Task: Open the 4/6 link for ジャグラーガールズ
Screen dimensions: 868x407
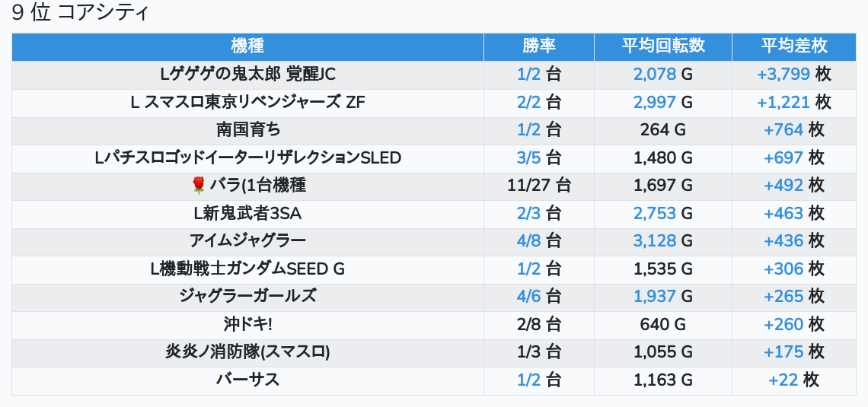Action: coord(528,296)
